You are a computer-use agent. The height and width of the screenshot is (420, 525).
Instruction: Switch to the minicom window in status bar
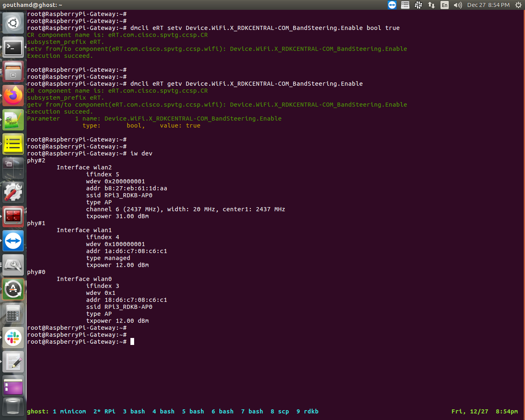(x=69, y=411)
